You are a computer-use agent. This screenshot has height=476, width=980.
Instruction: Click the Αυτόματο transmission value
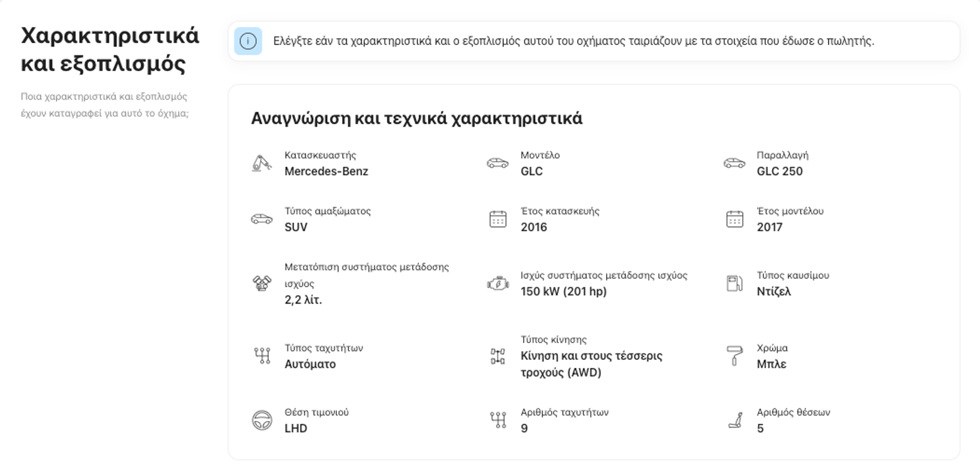click(310, 364)
